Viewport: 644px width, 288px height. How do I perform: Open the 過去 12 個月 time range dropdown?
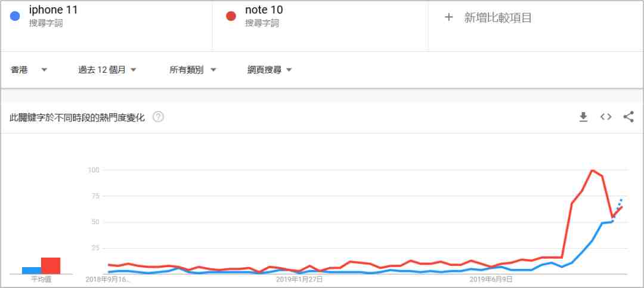[x=107, y=70]
